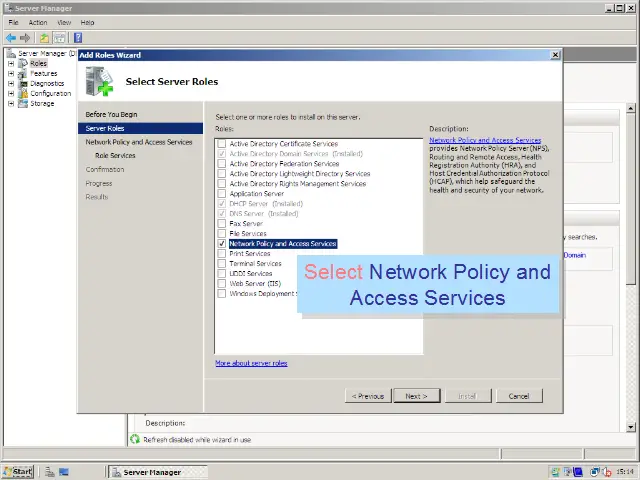The width and height of the screenshot is (640, 480).
Task: Click the Back arrow toolbar icon
Action: point(10,38)
